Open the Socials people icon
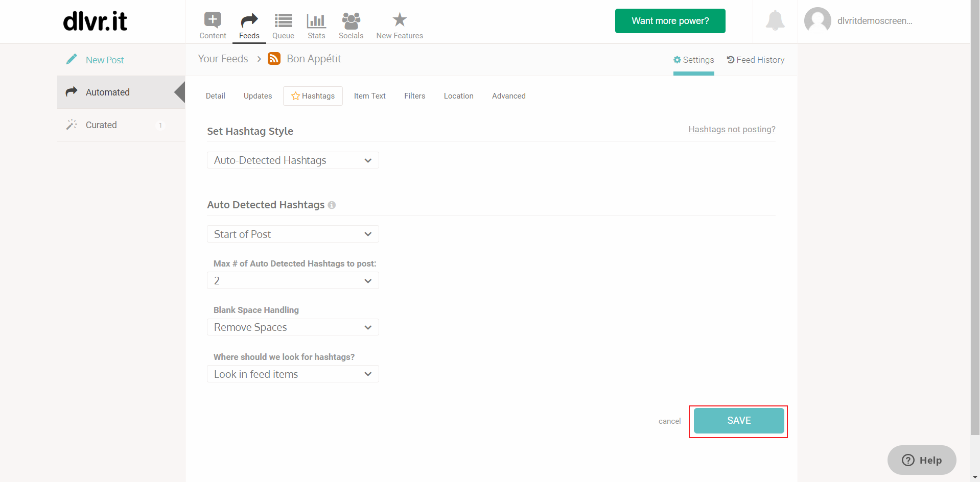The height and width of the screenshot is (482, 980). click(351, 20)
